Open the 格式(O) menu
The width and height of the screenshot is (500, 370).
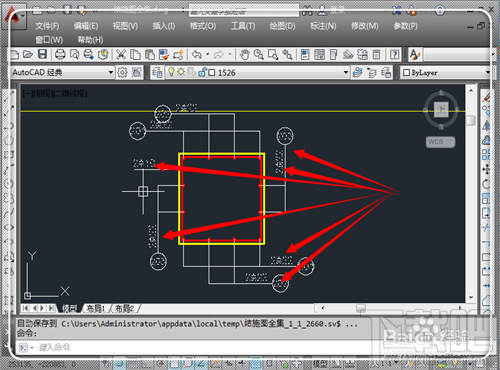tap(203, 26)
